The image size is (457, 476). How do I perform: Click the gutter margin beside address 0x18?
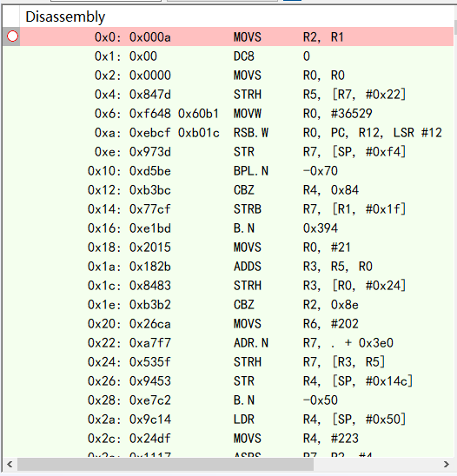11,248
